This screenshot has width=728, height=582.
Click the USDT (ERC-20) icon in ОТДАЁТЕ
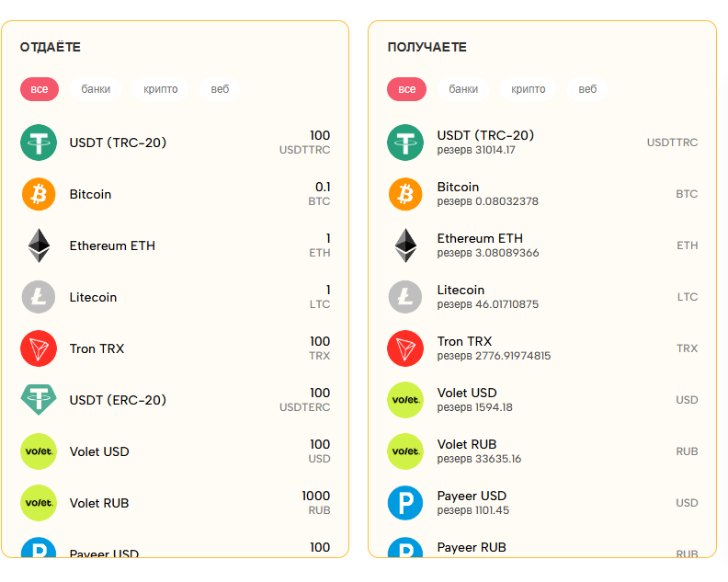(39, 400)
